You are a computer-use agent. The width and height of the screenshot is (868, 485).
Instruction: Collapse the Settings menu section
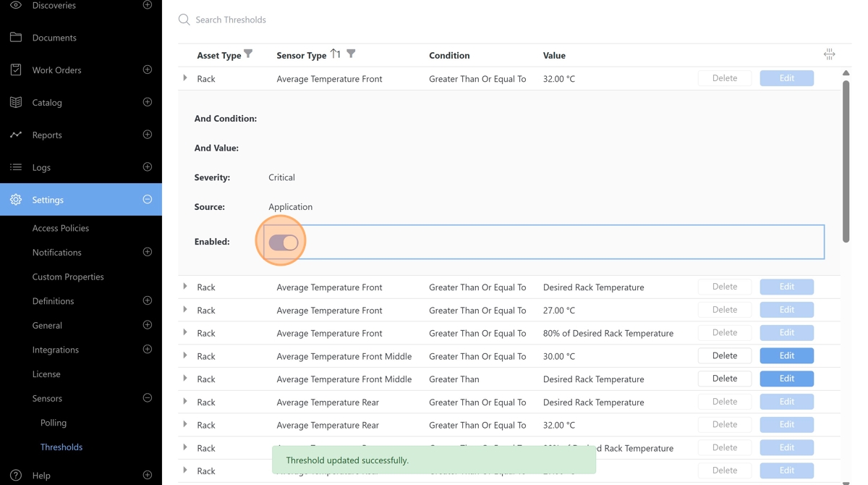pyautogui.click(x=148, y=200)
